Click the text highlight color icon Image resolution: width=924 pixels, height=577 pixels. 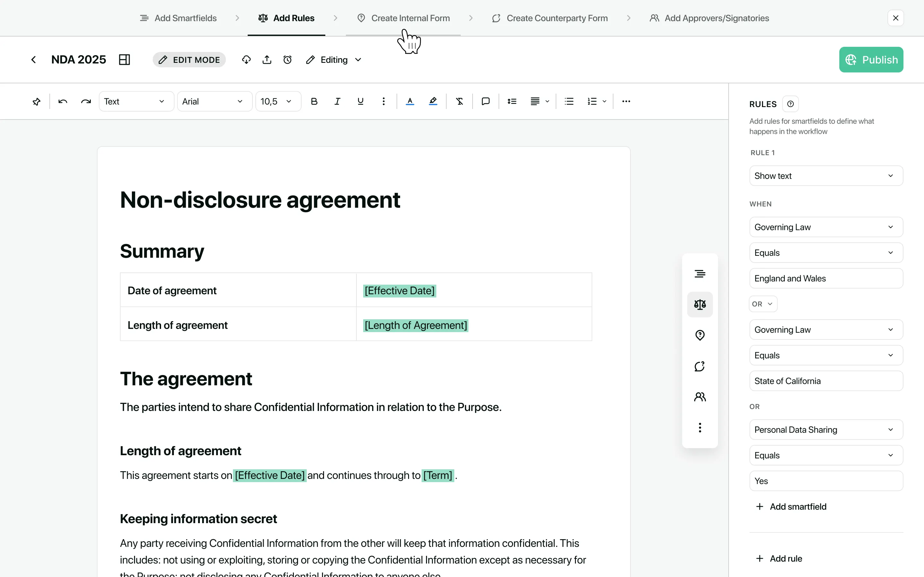[x=433, y=102]
